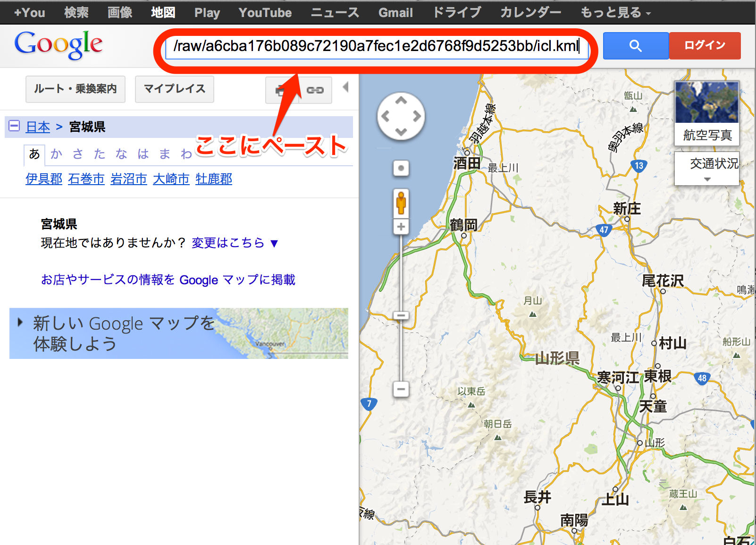Viewport: 756px width, 545px height.
Task: Click the 酒田 city label on map
Action: [x=467, y=163]
